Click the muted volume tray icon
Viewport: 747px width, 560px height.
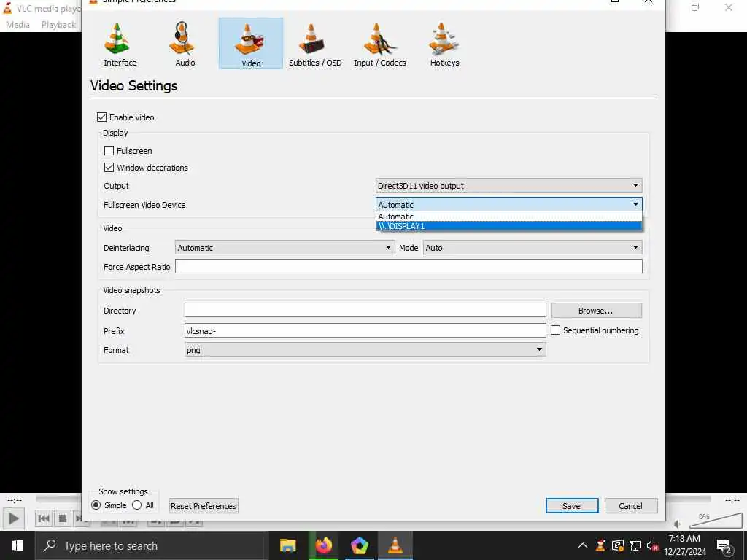(652, 545)
